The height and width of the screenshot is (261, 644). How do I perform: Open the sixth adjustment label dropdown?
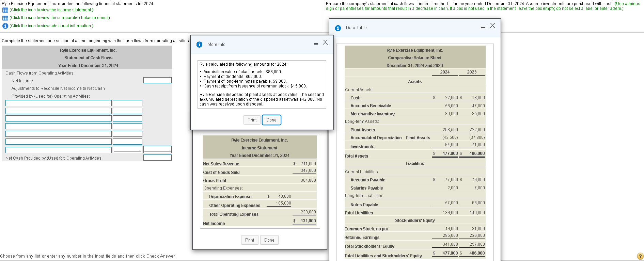[x=59, y=142]
